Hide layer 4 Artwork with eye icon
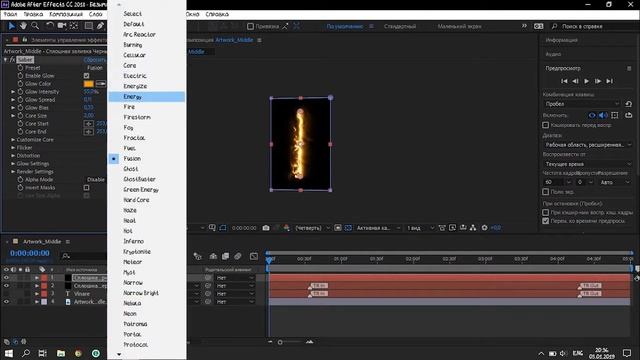Image resolution: width=640 pixels, height=360 pixels. 6,302
